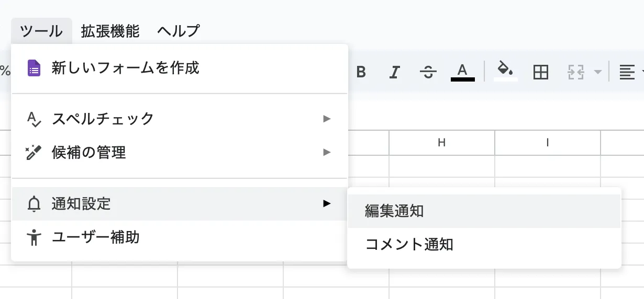The width and height of the screenshot is (644, 299).
Task: Apply strikethrough formatting
Action: pos(428,72)
